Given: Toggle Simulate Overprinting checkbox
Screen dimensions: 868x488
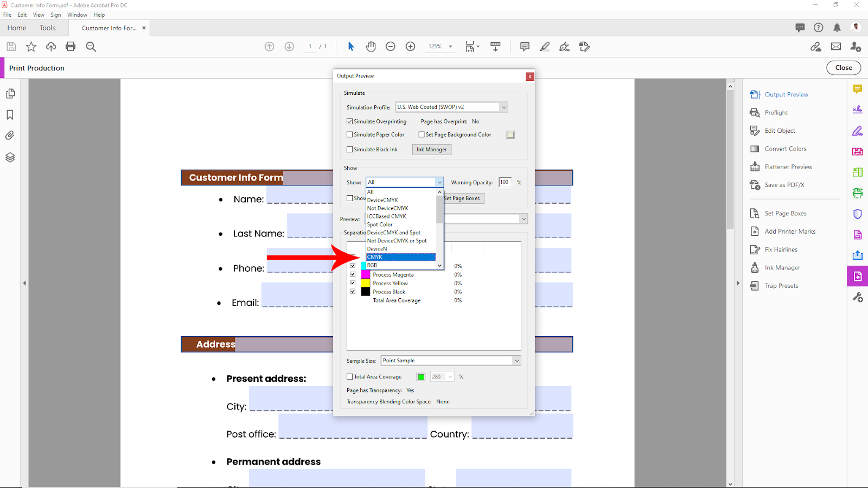Looking at the screenshot, I should tap(350, 121).
